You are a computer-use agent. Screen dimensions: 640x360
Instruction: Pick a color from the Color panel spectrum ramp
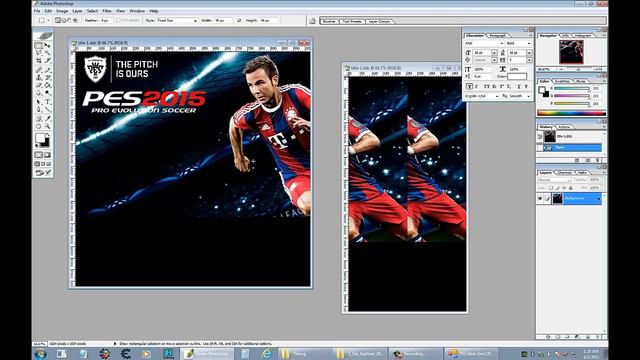pyautogui.click(x=571, y=113)
